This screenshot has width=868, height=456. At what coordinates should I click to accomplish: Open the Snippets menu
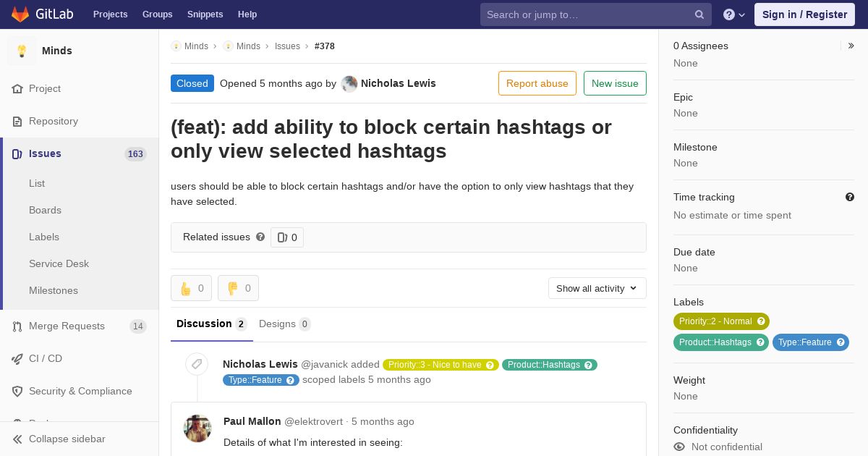point(205,14)
